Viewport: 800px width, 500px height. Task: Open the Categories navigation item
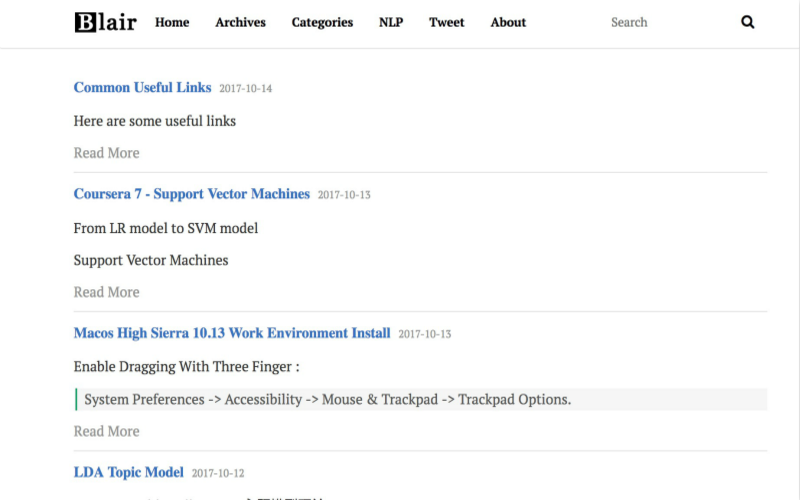click(322, 22)
